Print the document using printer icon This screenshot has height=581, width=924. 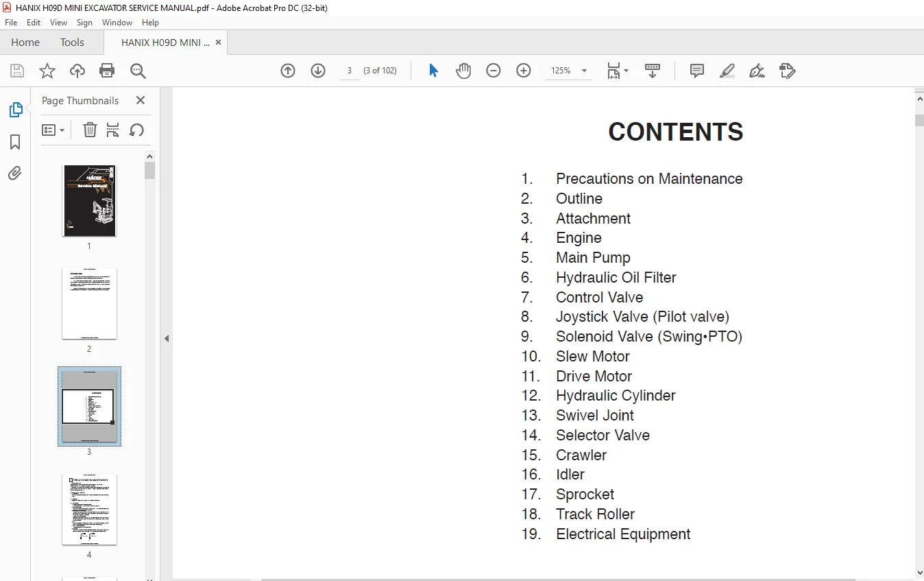tap(107, 71)
